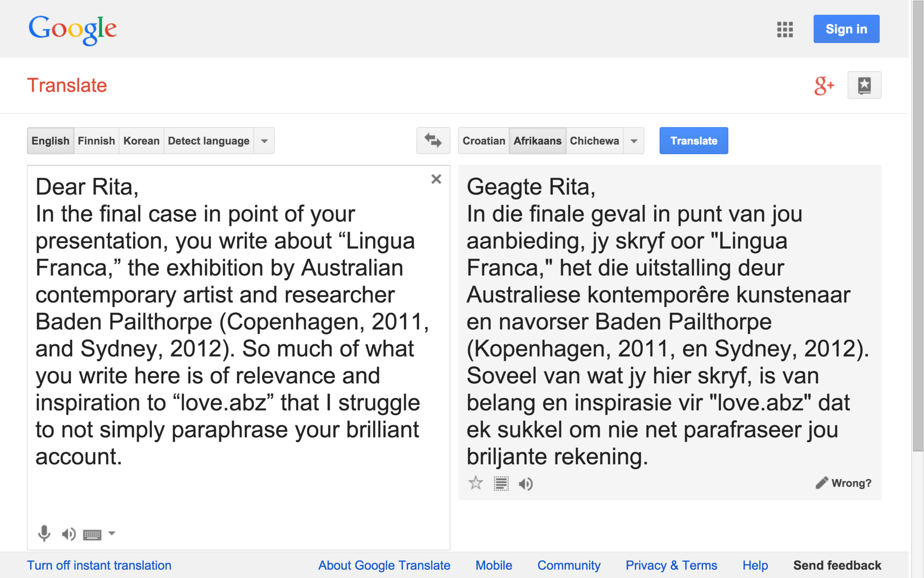Select Finnish as source language
The width and height of the screenshot is (924, 578).
[x=96, y=141]
